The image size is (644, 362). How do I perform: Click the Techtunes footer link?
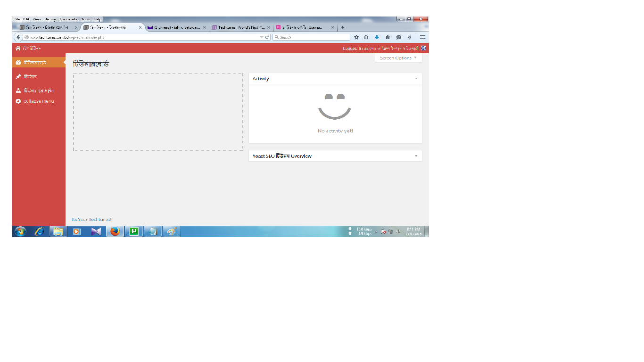(91, 220)
